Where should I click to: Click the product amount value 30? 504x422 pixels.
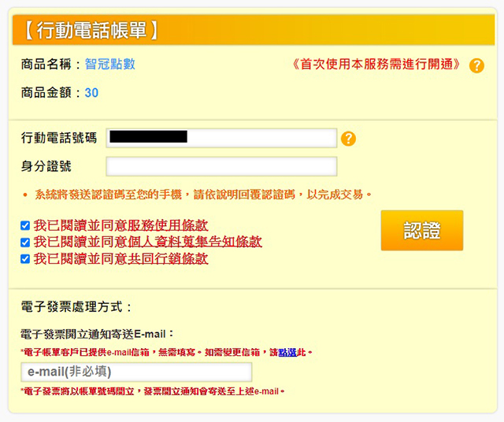(x=91, y=93)
